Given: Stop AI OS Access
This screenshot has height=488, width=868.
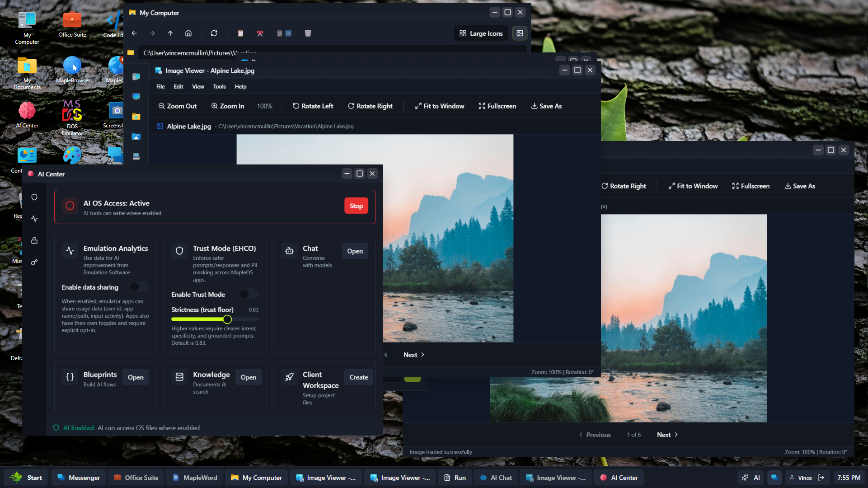Looking at the screenshot, I should click(356, 206).
